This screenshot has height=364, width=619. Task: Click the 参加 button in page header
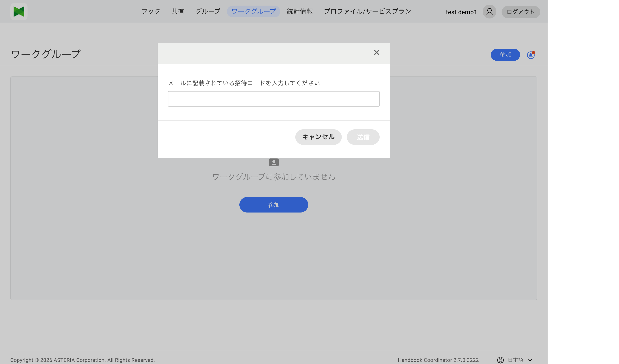pyautogui.click(x=505, y=55)
